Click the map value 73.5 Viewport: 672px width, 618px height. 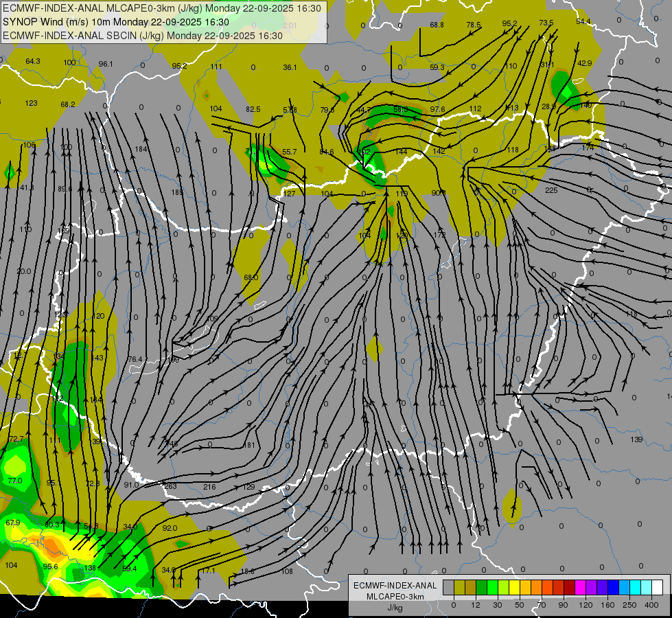[546, 23]
